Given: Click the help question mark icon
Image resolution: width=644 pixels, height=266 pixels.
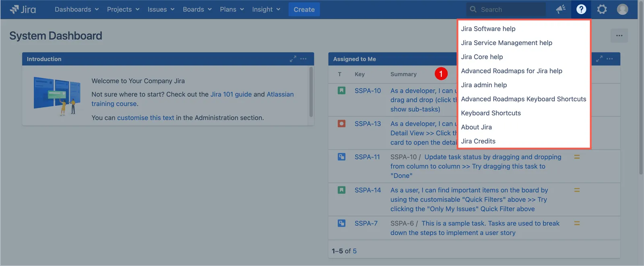Looking at the screenshot, I should click(581, 9).
